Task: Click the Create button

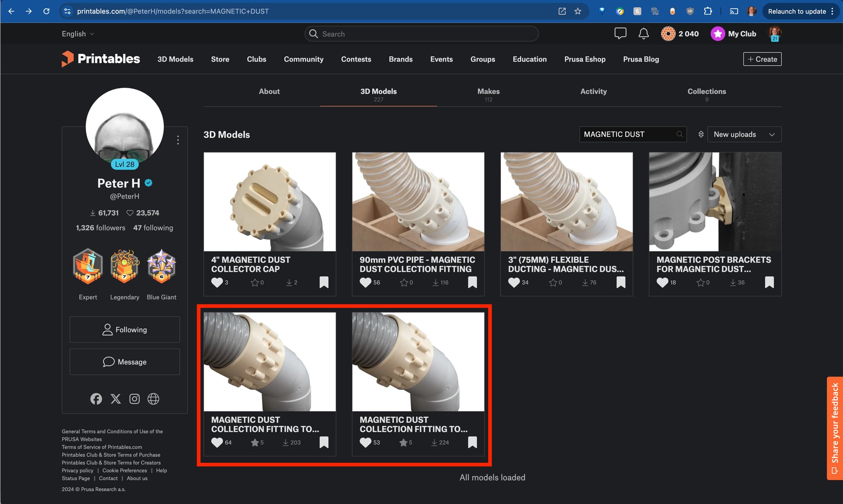Action: click(x=762, y=59)
